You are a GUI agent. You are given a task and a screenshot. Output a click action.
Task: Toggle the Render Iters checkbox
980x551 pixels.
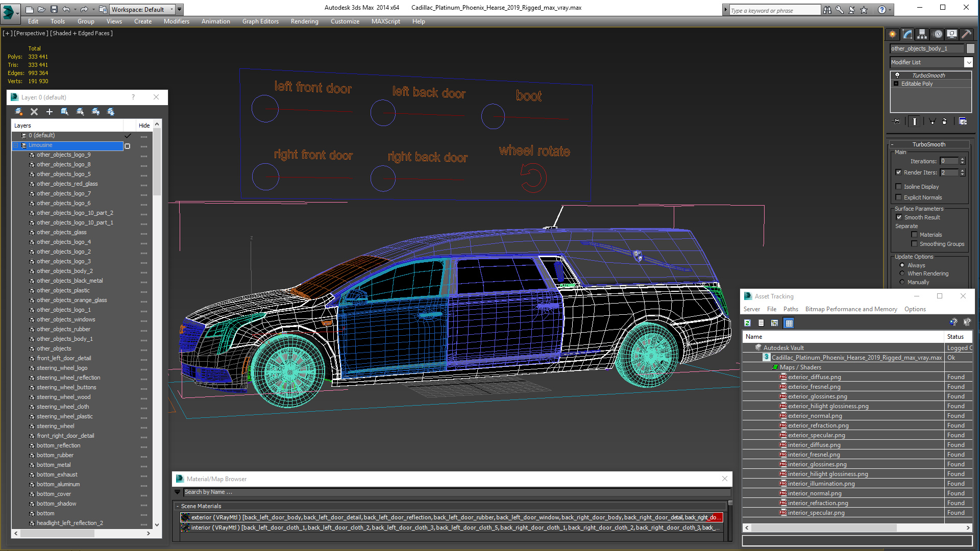(x=899, y=172)
